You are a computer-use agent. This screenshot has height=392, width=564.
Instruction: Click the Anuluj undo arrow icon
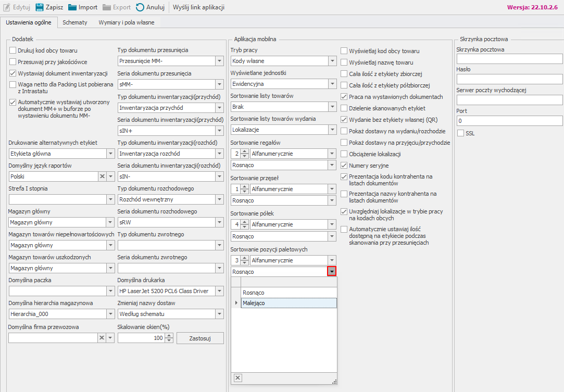pyautogui.click(x=140, y=7)
